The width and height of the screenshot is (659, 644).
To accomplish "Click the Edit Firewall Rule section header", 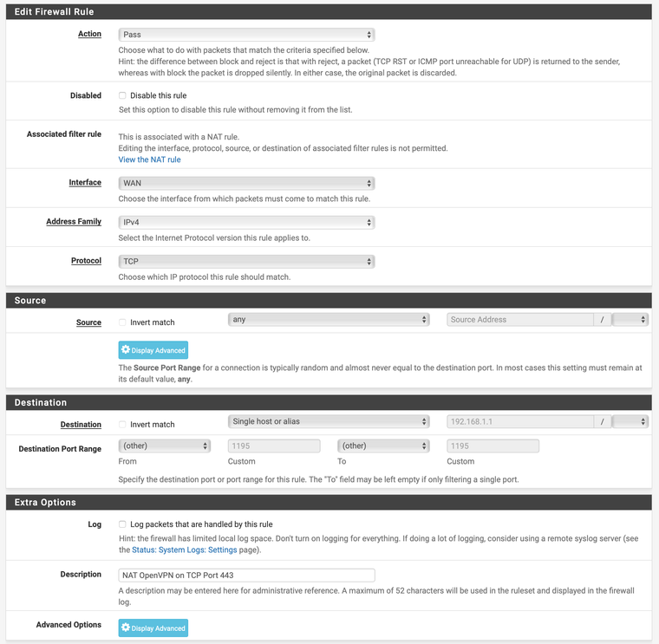I will point(329,12).
